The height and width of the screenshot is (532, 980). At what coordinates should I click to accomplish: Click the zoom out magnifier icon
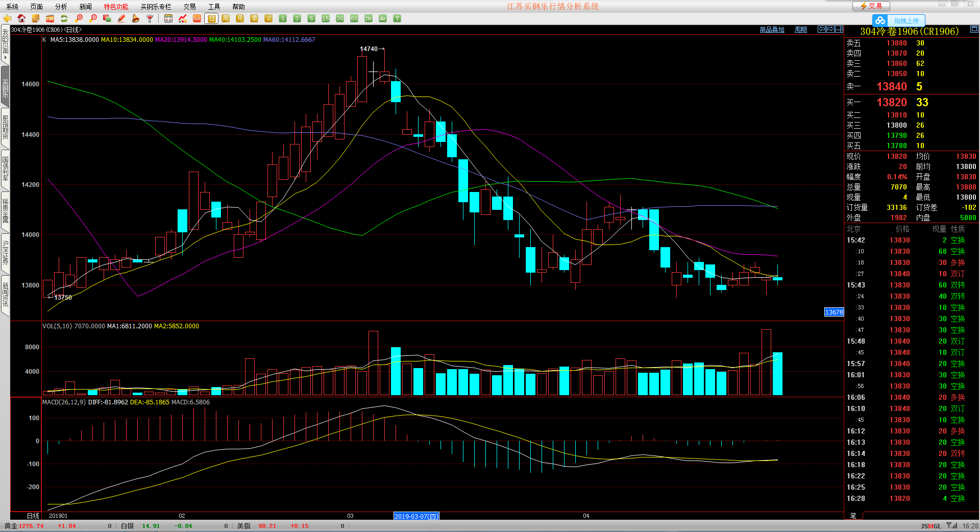pos(93,19)
